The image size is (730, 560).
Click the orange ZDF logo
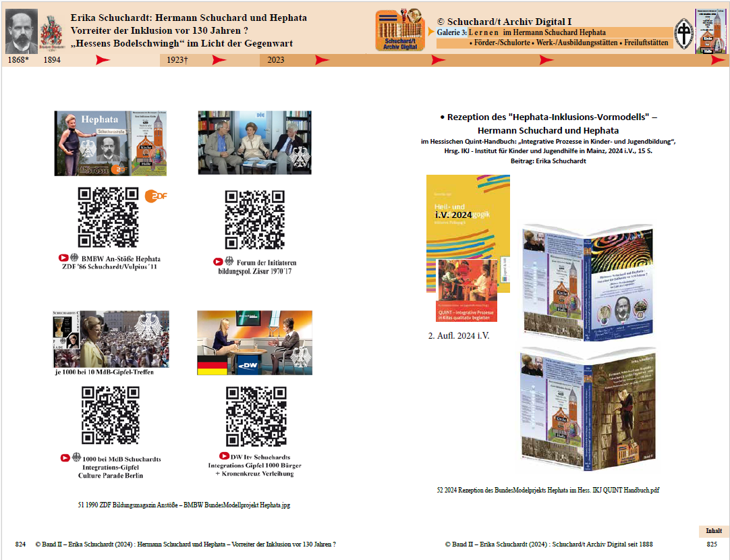pyautogui.click(x=156, y=196)
